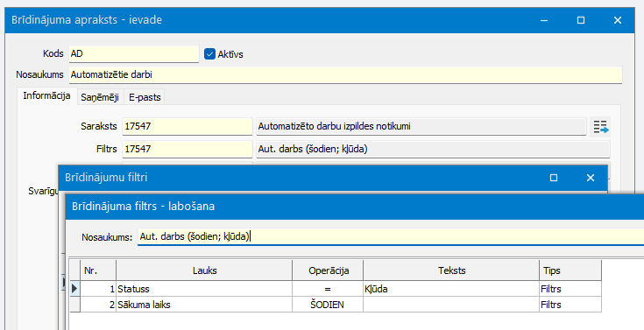Click the Nr. column header
644x330 pixels.
[x=98, y=270]
